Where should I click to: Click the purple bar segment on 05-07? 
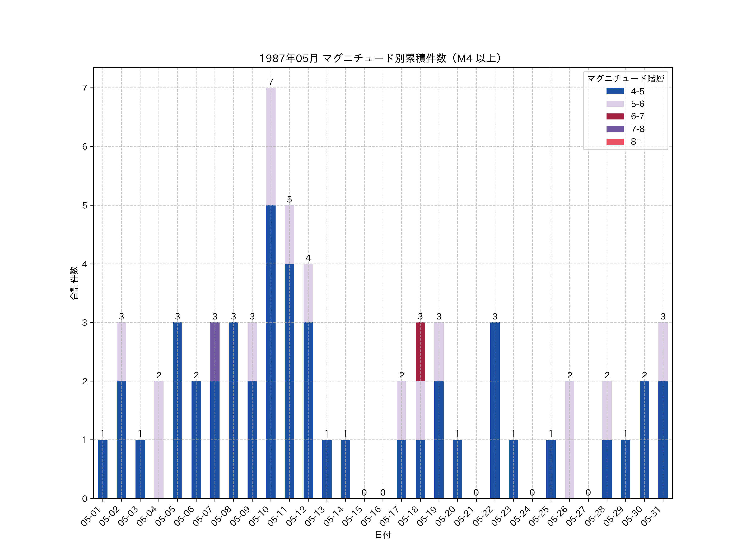coord(215,352)
